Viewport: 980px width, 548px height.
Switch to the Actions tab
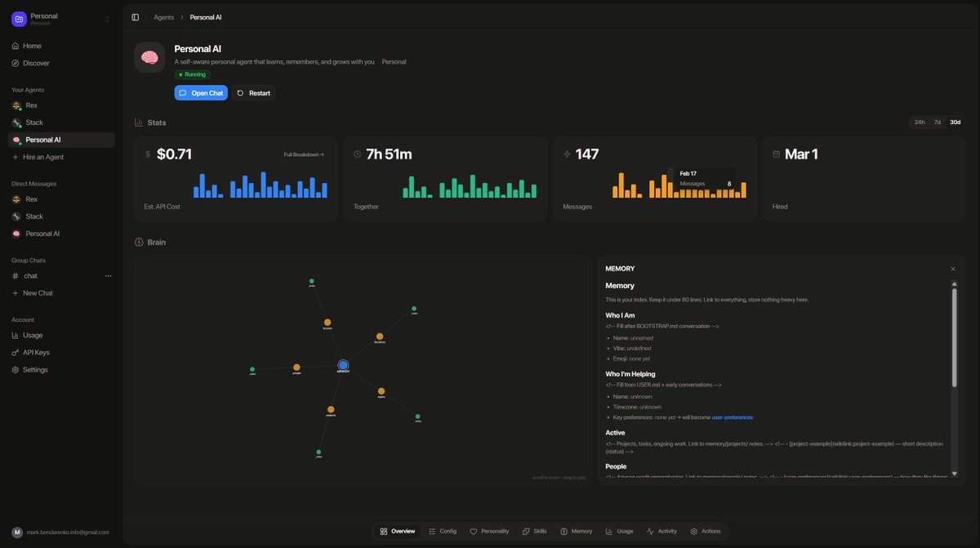click(x=706, y=532)
